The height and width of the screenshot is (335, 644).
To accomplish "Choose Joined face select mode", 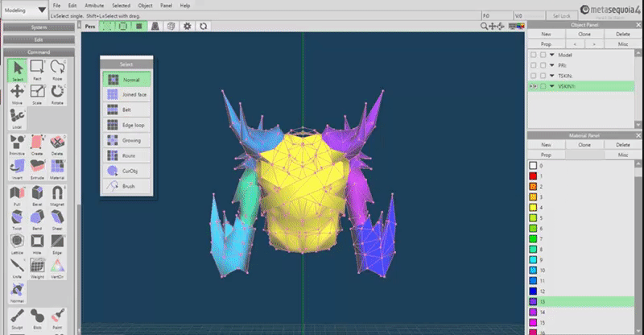I will (x=127, y=94).
